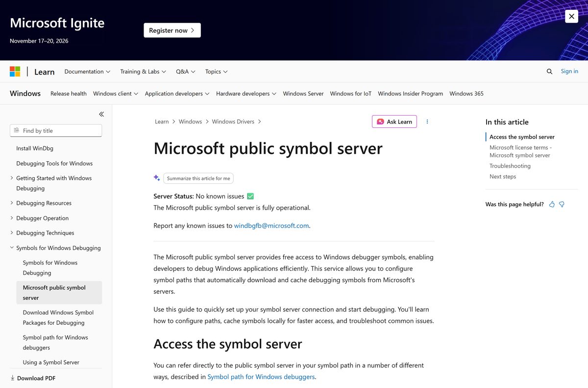This screenshot has height=388, width=588.
Task: Open the Documentation dropdown menu
Action: [x=87, y=72]
